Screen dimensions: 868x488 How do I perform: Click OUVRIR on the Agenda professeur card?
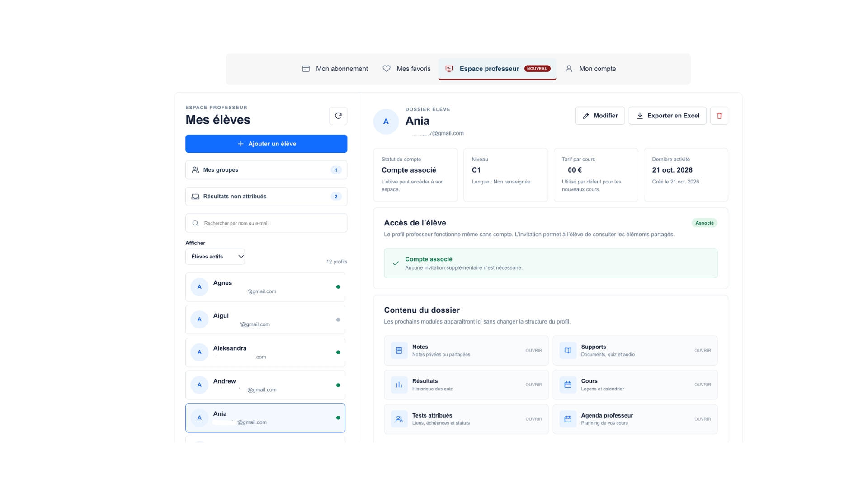point(703,419)
